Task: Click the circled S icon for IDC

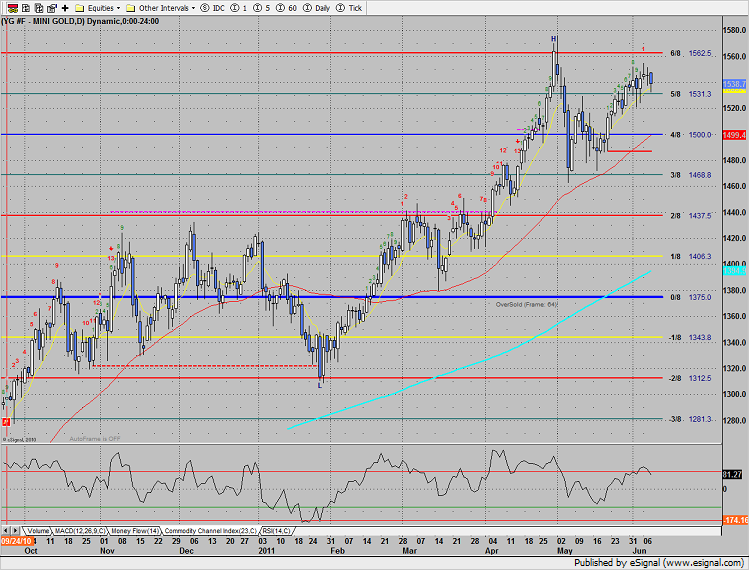Action: pyautogui.click(x=205, y=8)
